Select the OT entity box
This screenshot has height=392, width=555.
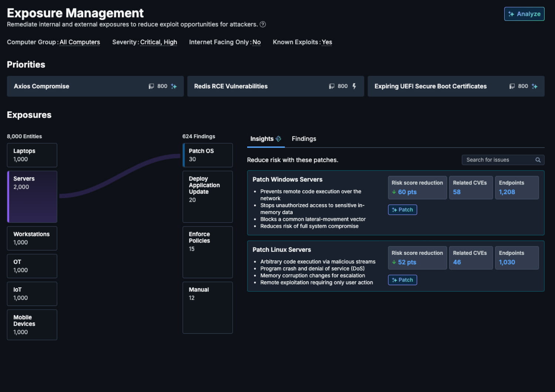click(x=32, y=266)
